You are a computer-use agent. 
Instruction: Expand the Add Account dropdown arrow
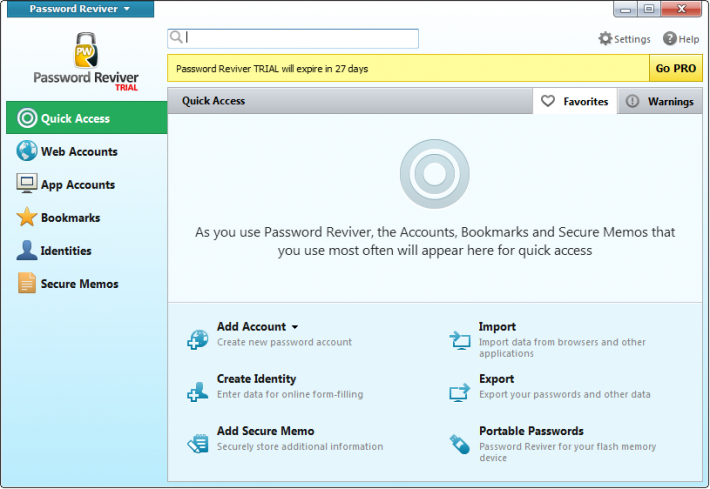point(295,327)
